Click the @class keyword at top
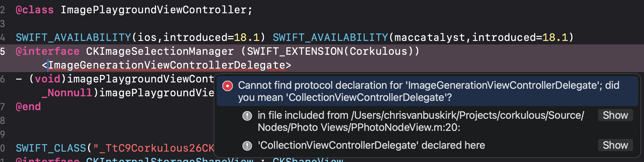The height and width of the screenshot is (162, 644). click(x=35, y=10)
